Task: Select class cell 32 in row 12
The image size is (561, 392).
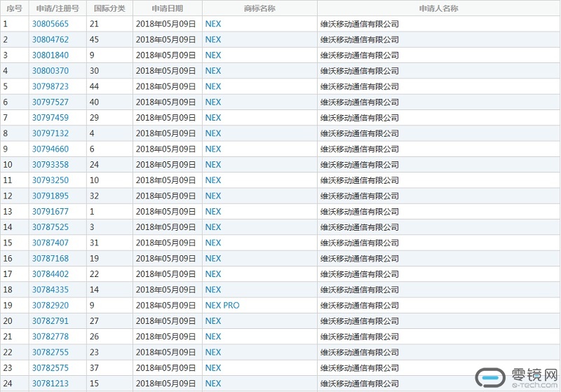Action: pos(109,196)
